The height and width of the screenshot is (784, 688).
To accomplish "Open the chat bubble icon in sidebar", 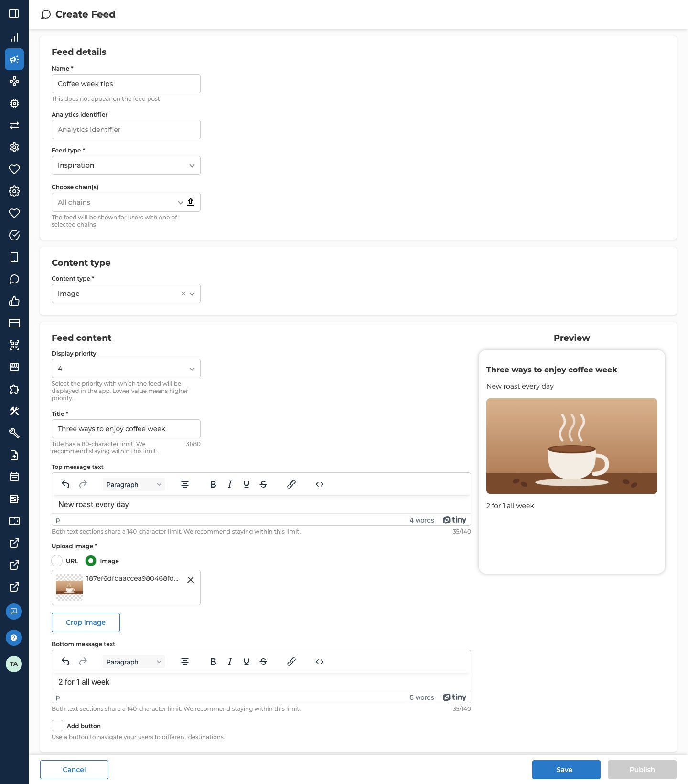I will [x=14, y=279].
